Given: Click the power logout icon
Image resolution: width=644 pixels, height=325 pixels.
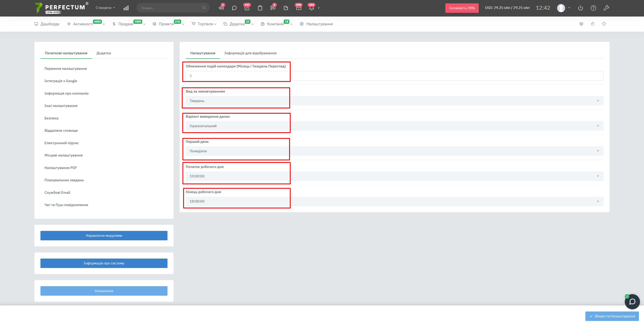Looking at the screenshot, I should click(x=580, y=8).
